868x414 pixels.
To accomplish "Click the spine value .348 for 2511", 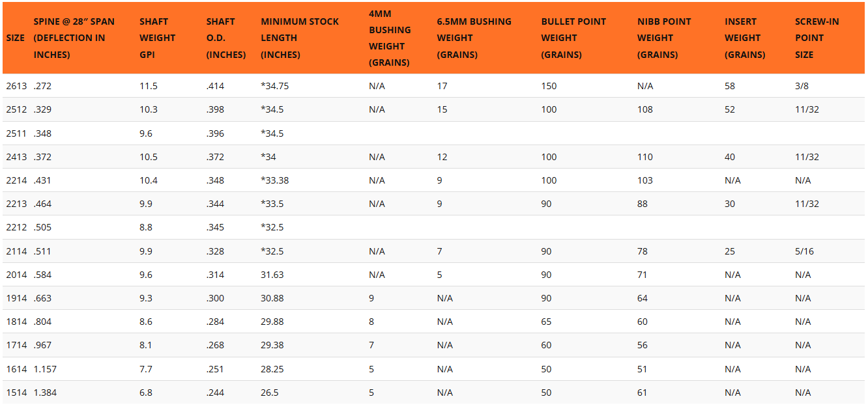I will pyautogui.click(x=42, y=133).
